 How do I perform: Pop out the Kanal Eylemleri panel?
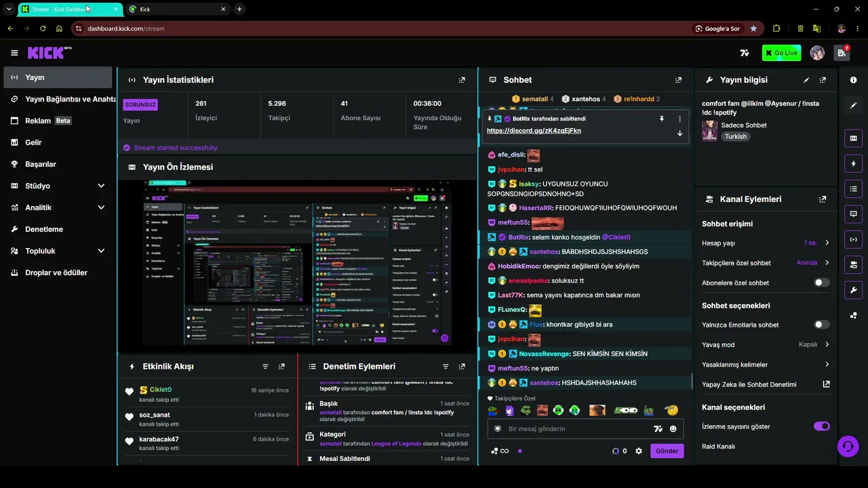coord(823,199)
